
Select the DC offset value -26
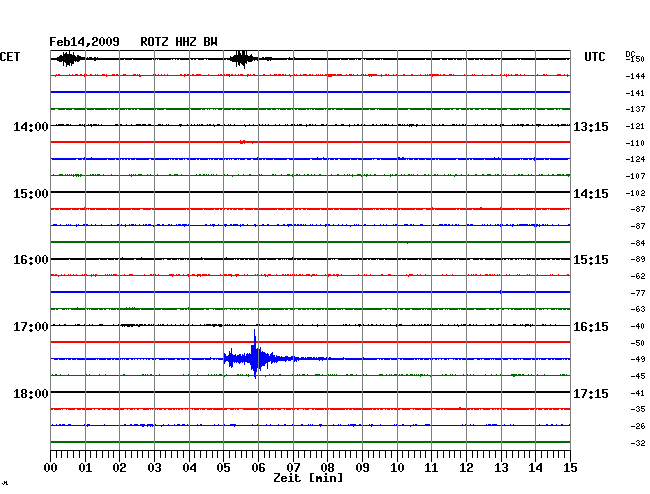[x=638, y=426]
